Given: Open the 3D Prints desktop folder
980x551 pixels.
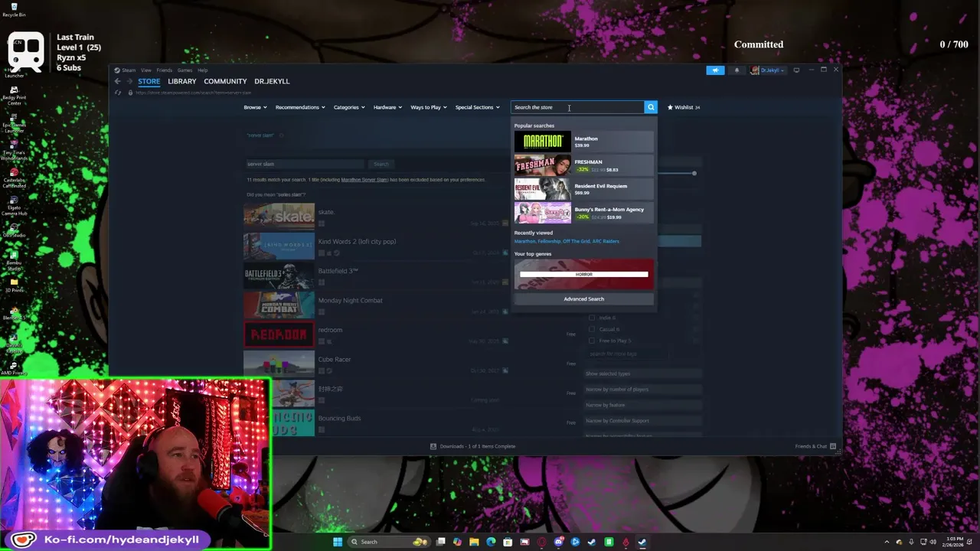Looking at the screenshot, I should click(14, 285).
